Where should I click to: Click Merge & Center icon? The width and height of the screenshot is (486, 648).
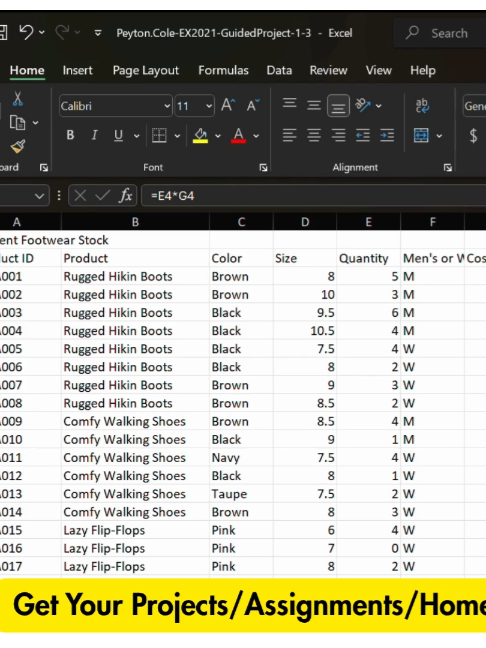click(x=421, y=135)
